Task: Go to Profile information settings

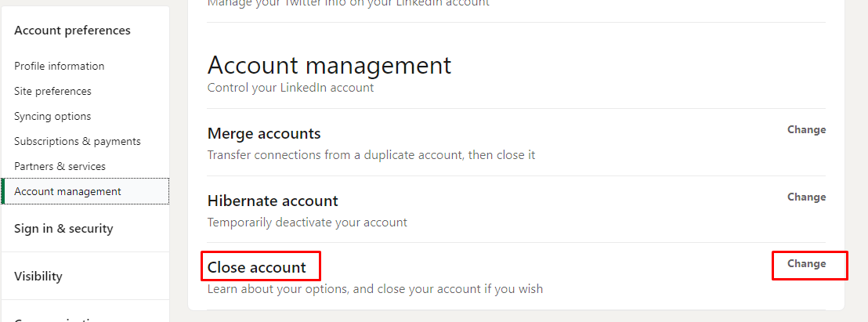Action: click(x=60, y=66)
